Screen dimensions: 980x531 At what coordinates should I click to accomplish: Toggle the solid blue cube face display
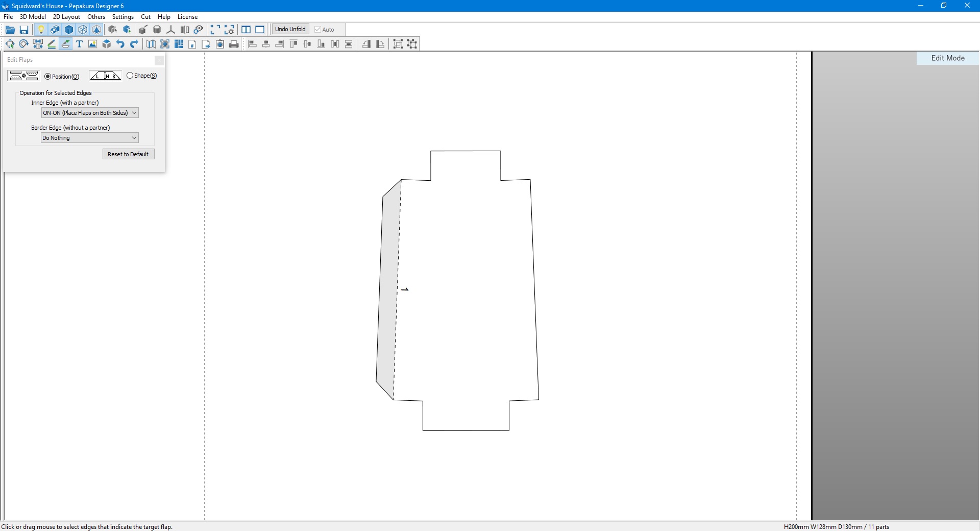pyautogui.click(x=69, y=30)
